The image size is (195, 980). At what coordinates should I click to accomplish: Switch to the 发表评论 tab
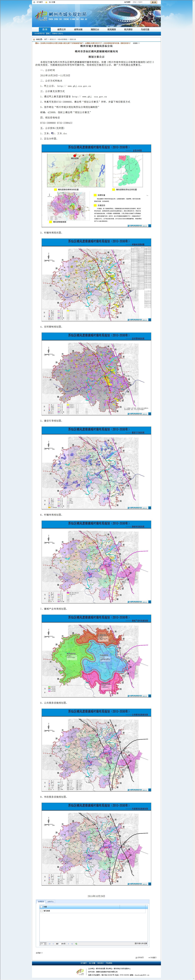(51, 902)
